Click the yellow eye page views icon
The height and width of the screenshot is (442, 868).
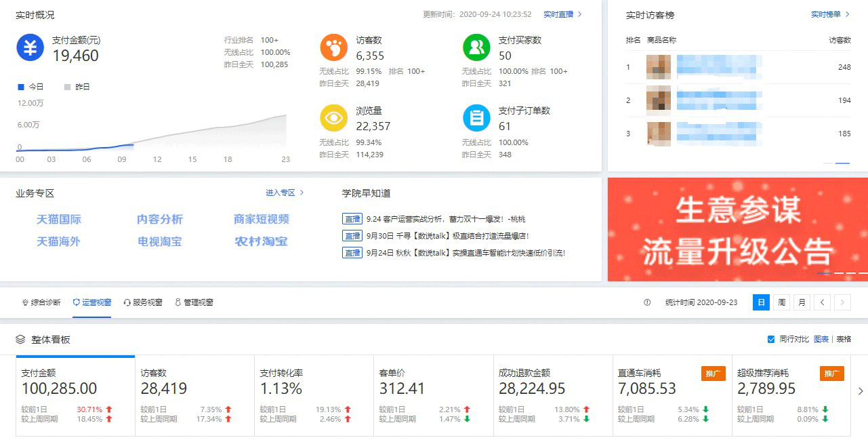pyautogui.click(x=333, y=118)
